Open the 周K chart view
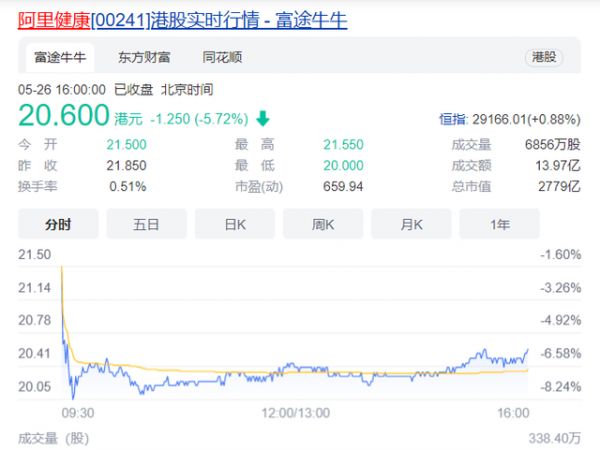The width and height of the screenshot is (600, 450). point(323,224)
